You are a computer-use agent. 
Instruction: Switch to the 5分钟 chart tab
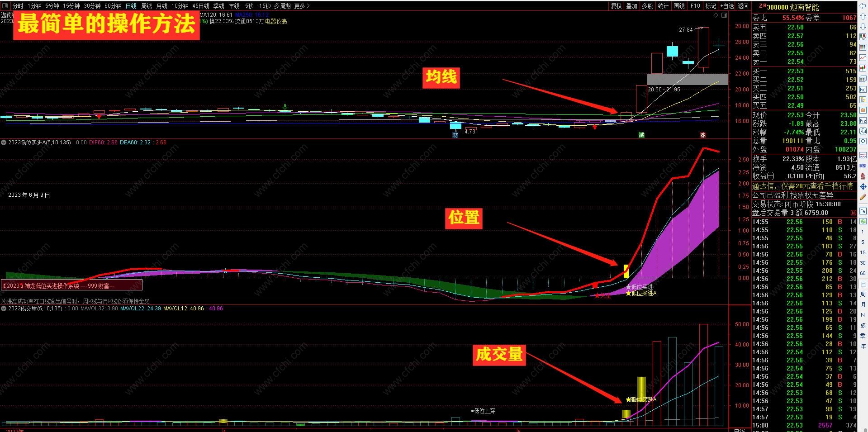point(52,6)
